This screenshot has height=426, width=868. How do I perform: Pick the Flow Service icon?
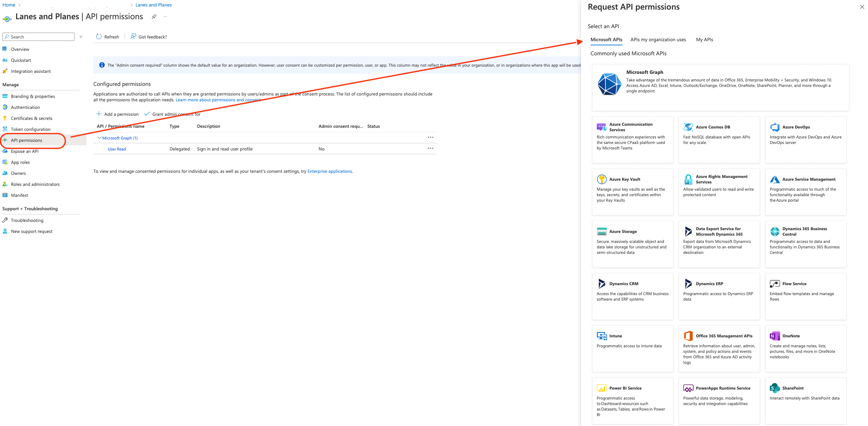775,284
